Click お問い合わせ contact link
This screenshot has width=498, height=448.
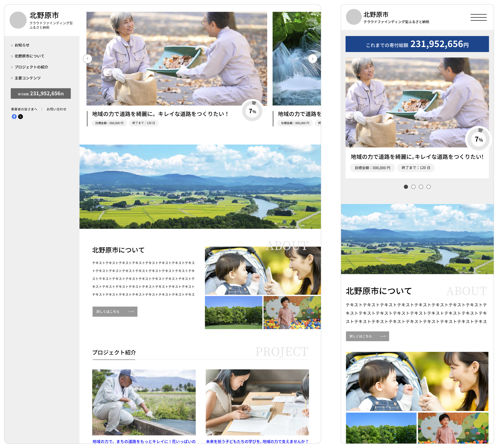[57, 109]
